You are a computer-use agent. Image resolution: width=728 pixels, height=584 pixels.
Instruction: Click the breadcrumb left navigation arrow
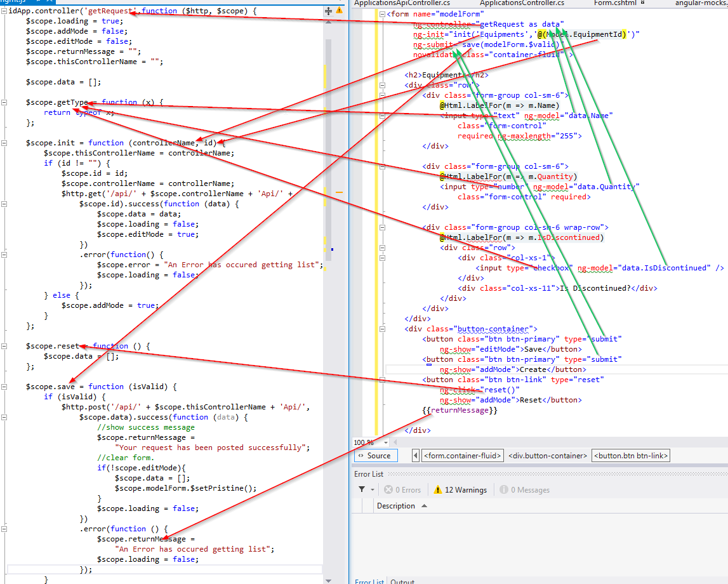[416, 455]
